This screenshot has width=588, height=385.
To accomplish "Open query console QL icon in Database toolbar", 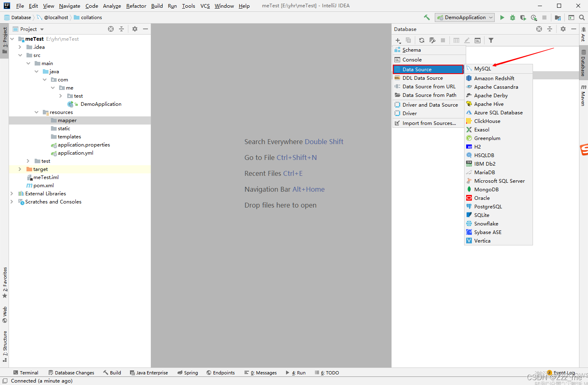I will coord(478,40).
